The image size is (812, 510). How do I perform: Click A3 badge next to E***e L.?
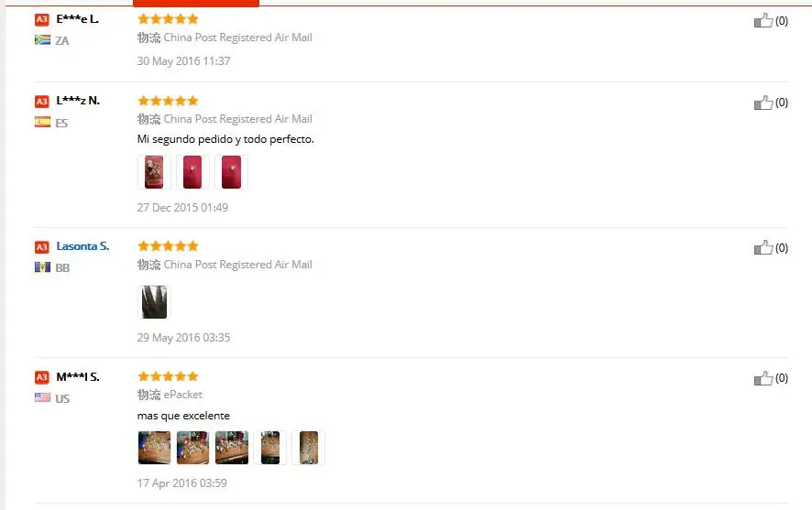[42, 19]
